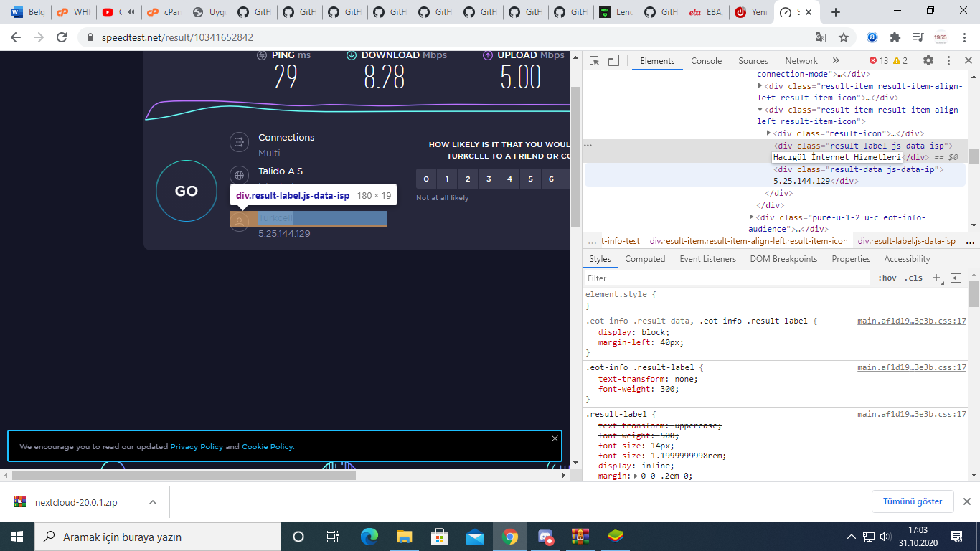Toggle the device toolbar icon in DevTools
The height and width of the screenshot is (551, 980).
(613, 61)
